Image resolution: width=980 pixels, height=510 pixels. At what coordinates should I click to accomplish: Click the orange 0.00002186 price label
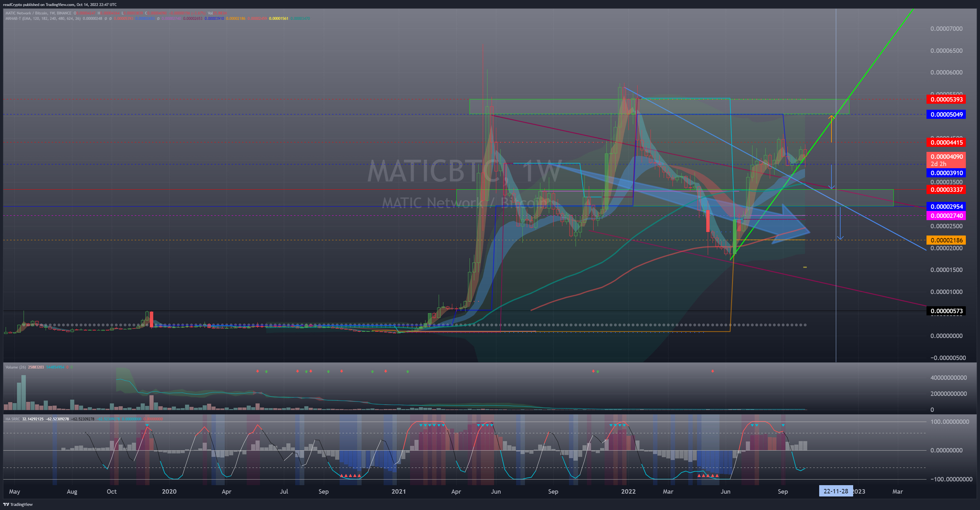click(x=947, y=240)
